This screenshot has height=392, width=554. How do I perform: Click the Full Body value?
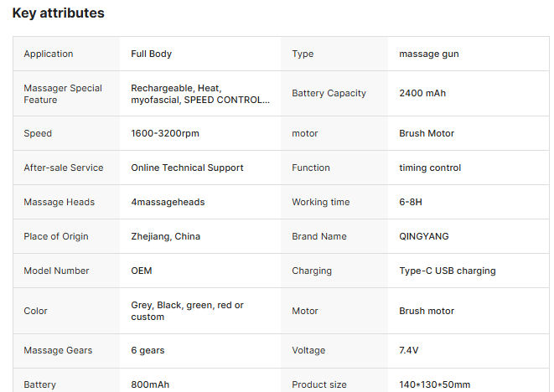(x=151, y=54)
